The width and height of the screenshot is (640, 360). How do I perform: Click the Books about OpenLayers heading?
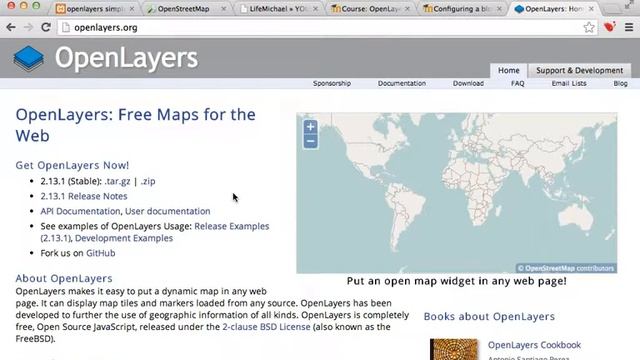489,316
